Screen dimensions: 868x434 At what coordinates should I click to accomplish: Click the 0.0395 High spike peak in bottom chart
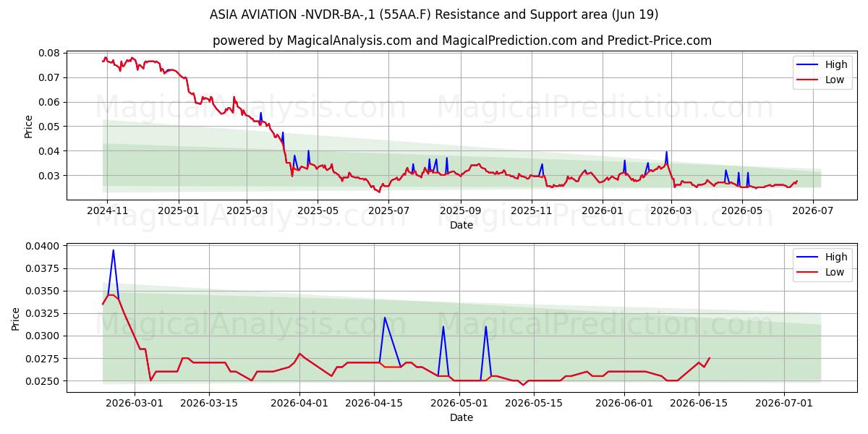[x=113, y=250]
